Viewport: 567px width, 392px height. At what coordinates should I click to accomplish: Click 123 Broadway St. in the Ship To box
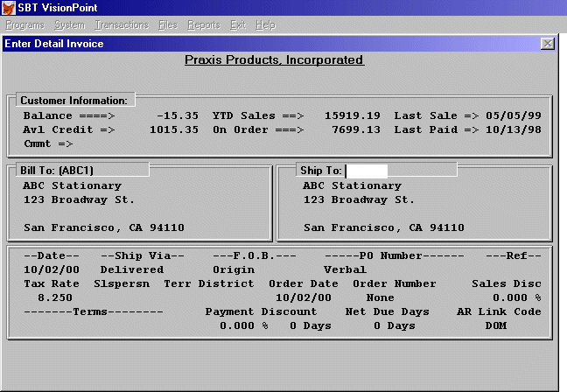[x=359, y=199]
